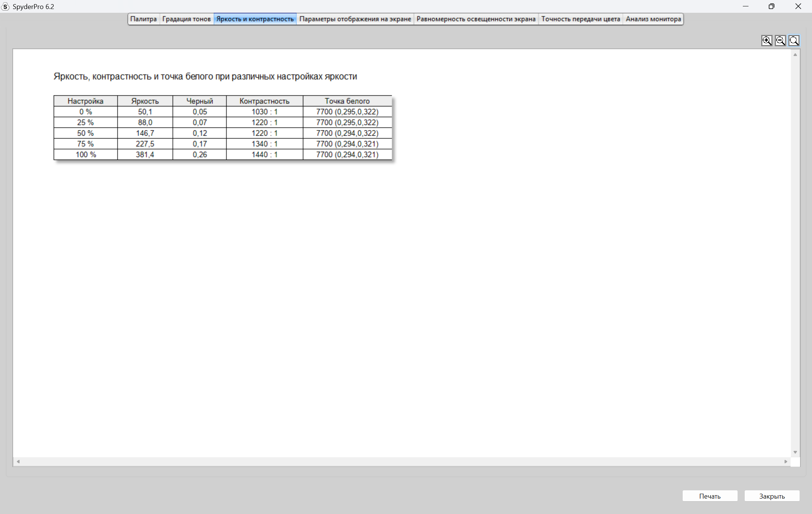Click the 100 % brightness setting row
Image resolution: width=812 pixels, height=514 pixels.
[x=86, y=154]
